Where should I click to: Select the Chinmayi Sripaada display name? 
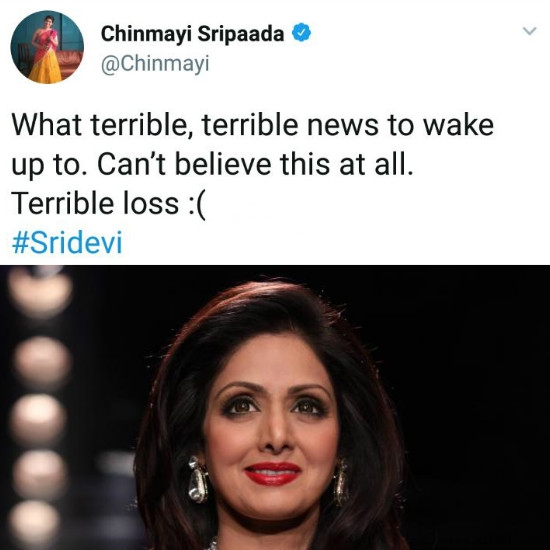pyautogui.click(x=192, y=34)
